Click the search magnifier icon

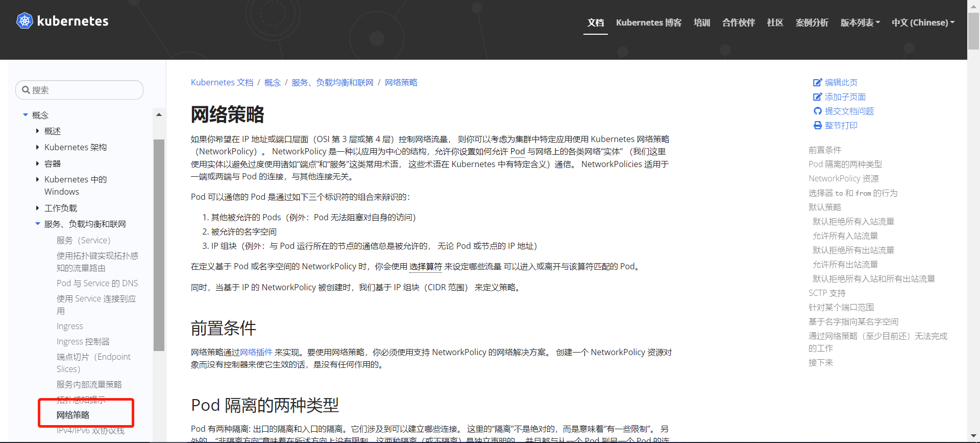coord(26,90)
